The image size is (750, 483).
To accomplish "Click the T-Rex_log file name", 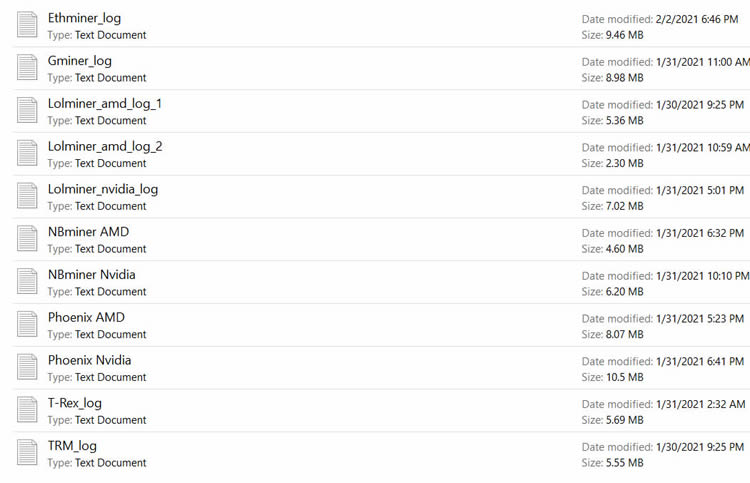I will [x=75, y=403].
